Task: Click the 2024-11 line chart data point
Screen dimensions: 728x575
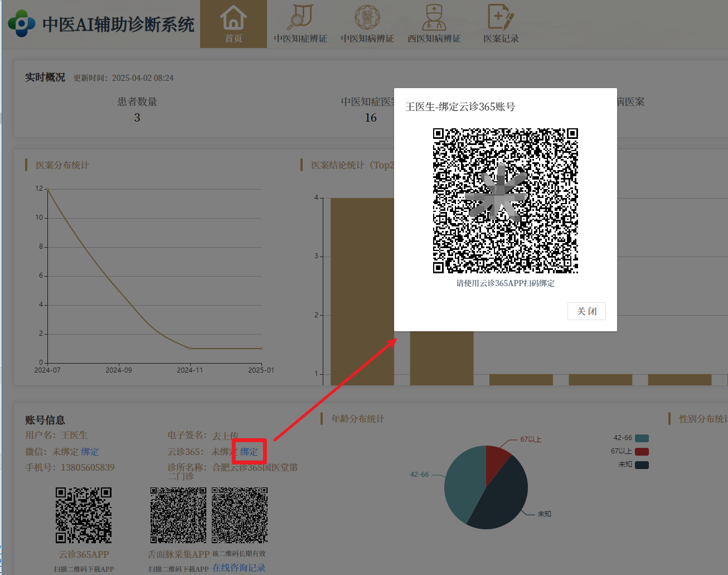Action: coord(190,349)
